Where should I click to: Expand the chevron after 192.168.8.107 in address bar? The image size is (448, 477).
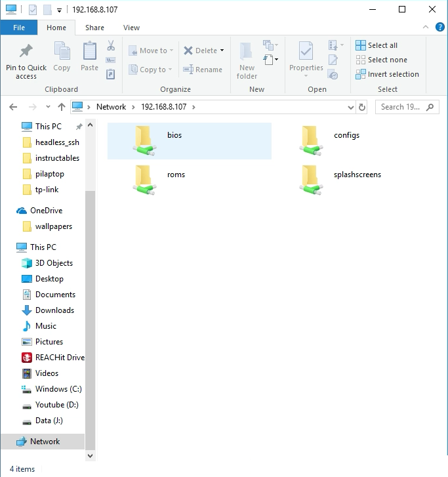[193, 107]
